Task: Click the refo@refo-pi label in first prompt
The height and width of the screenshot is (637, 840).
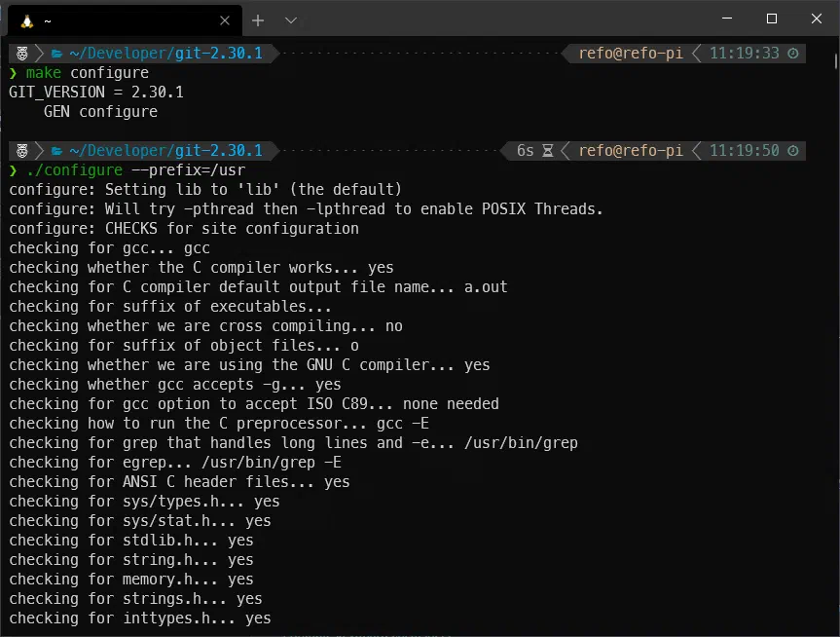Action: pyautogui.click(x=631, y=54)
